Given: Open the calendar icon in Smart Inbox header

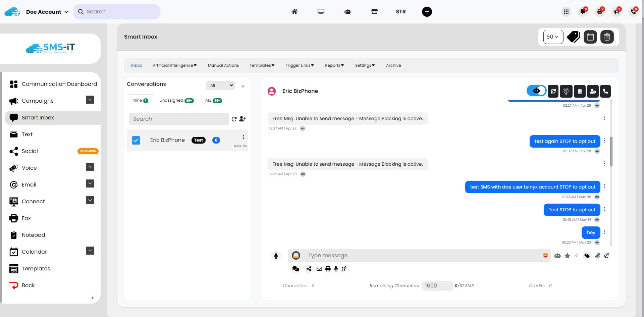Looking at the screenshot, I should click(590, 37).
